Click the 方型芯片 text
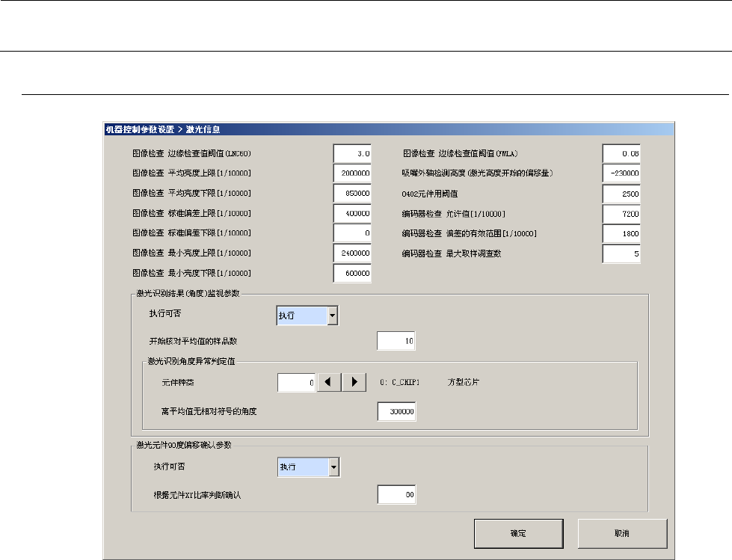This screenshot has width=732, height=560. point(463,382)
